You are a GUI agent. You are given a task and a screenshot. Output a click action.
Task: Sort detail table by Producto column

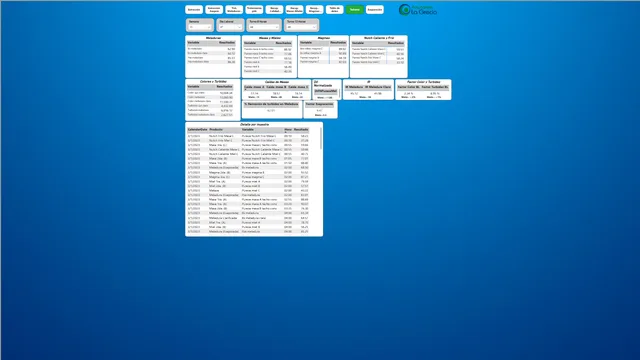click(216, 129)
